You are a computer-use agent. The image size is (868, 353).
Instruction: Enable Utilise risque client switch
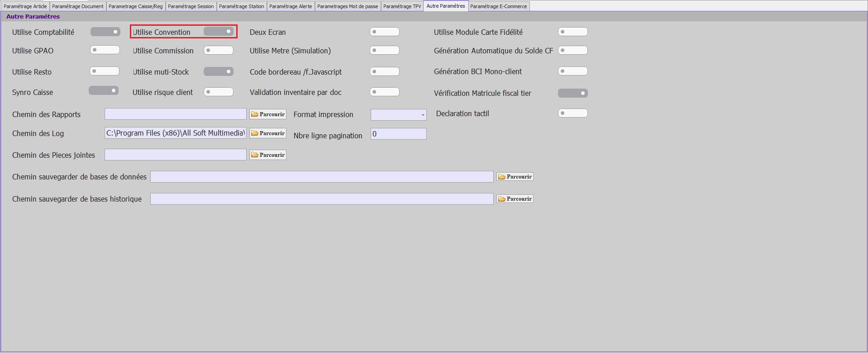coord(218,92)
